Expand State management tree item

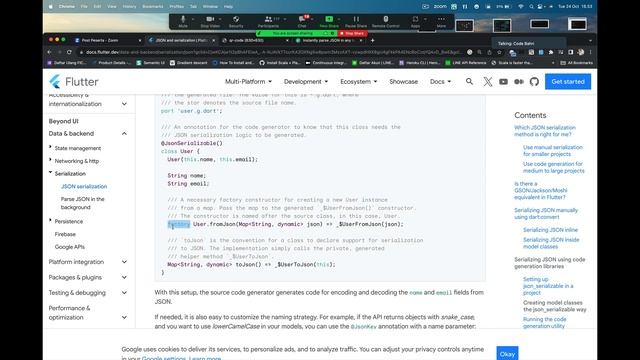pyautogui.click(x=51, y=147)
